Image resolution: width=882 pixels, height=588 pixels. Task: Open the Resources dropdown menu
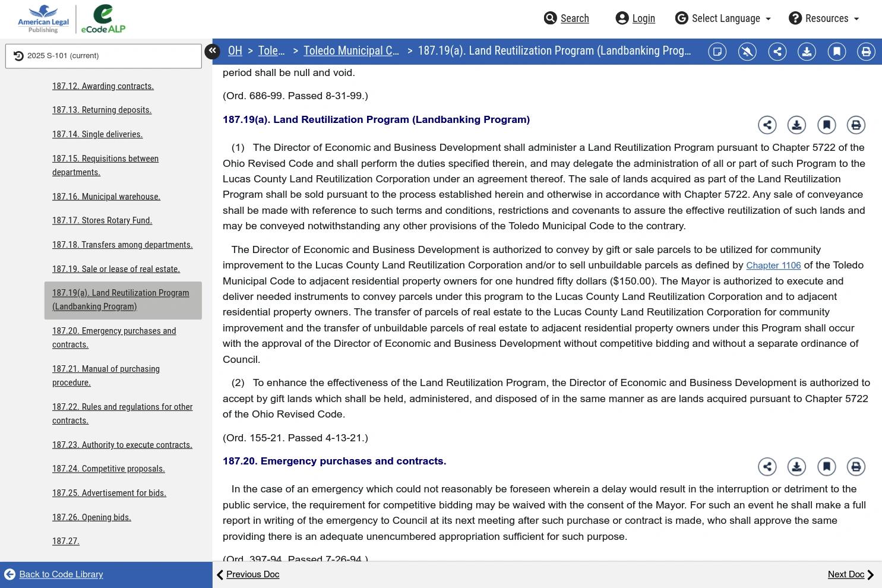824,18
